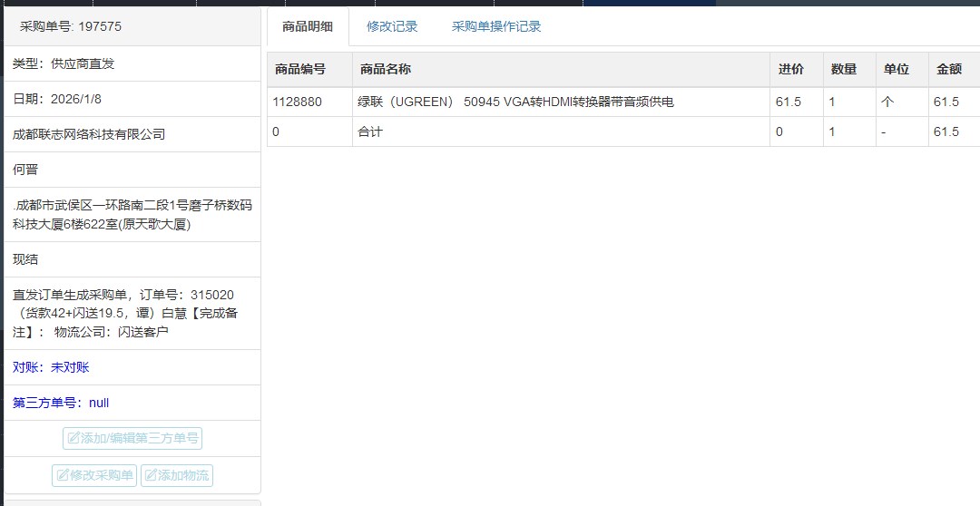Image resolution: width=980 pixels, height=506 pixels.
Task: Click the 采购单号: 197575 panel heading
Action: (x=71, y=27)
